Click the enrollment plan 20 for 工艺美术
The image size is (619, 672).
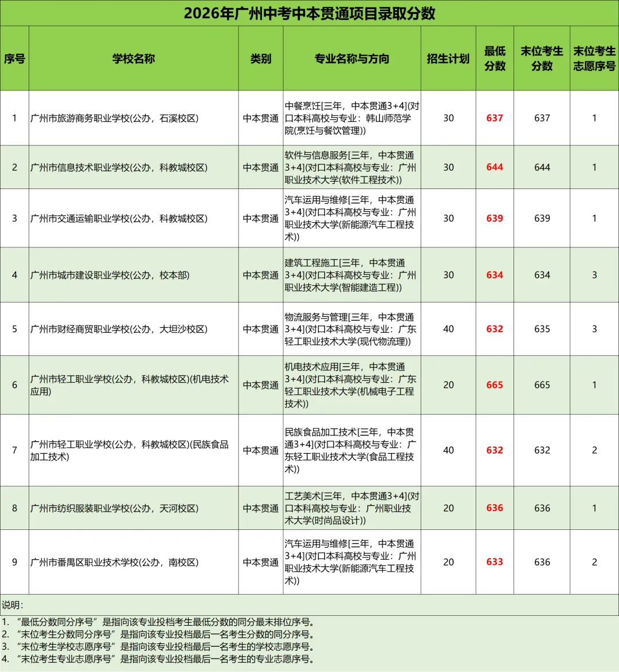point(448,508)
